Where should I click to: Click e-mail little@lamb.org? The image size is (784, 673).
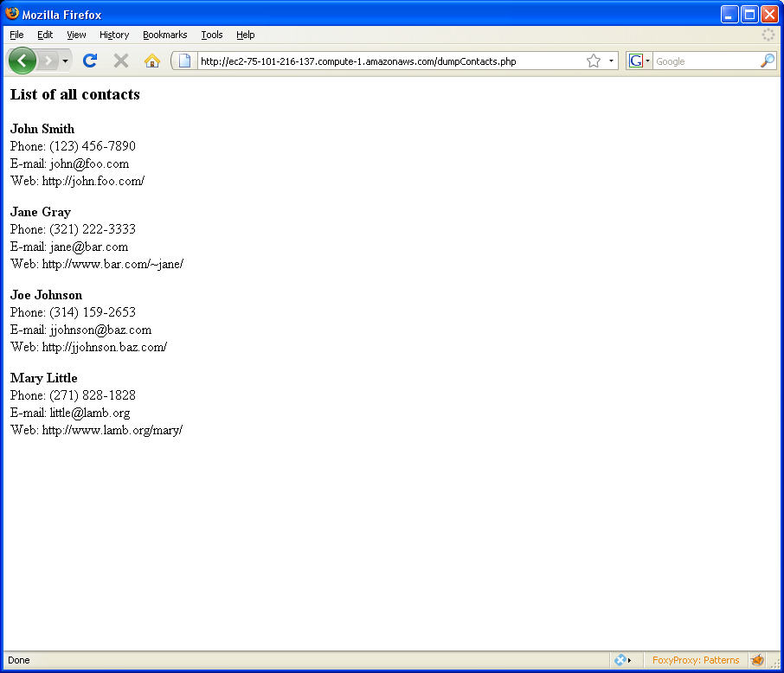click(90, 413)
